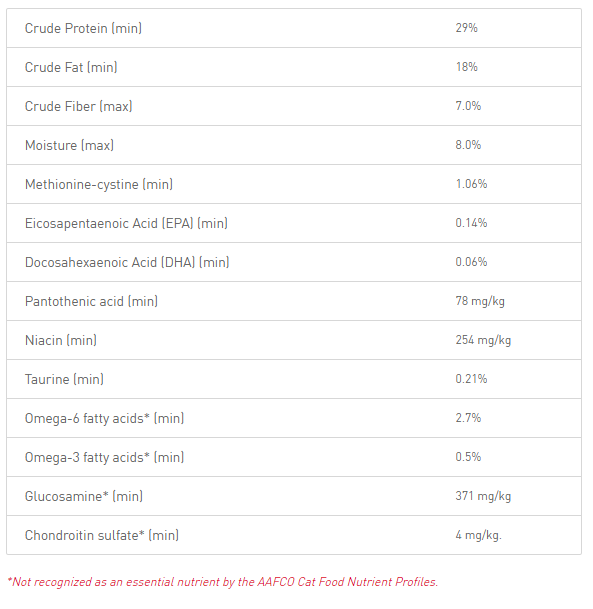Select the 8.0% moisture value
Viewport: 593px width, 609px height.
click(x=468, y=145)
